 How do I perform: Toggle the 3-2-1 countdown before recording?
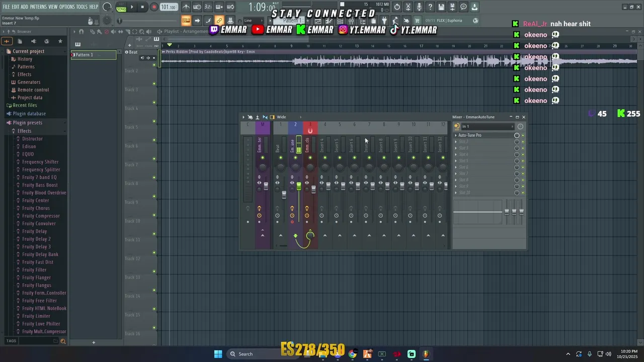tap(208, 7)
